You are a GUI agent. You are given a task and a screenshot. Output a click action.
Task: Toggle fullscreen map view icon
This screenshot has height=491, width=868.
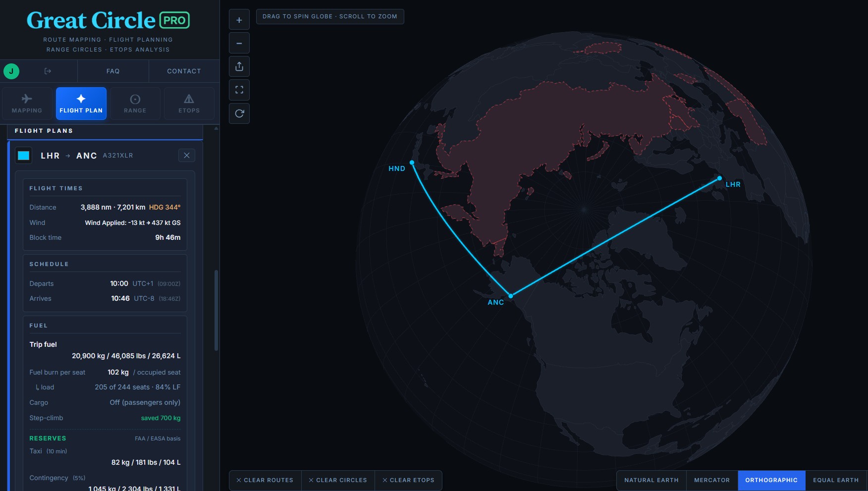[x=239, y=90]
